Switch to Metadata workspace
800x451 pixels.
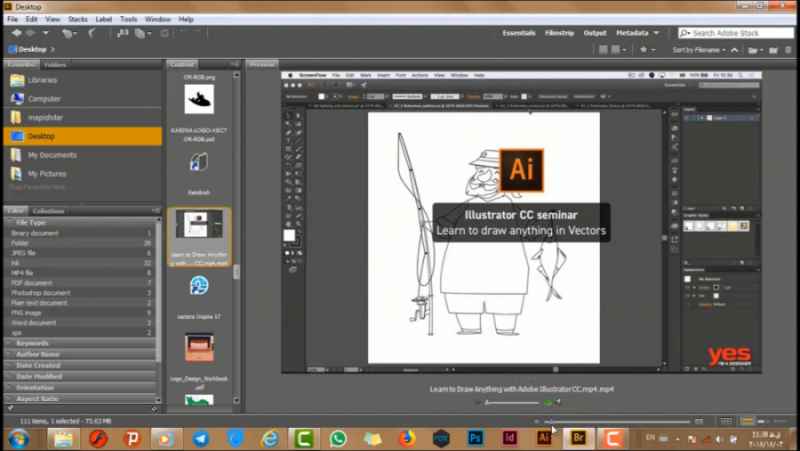632,33
